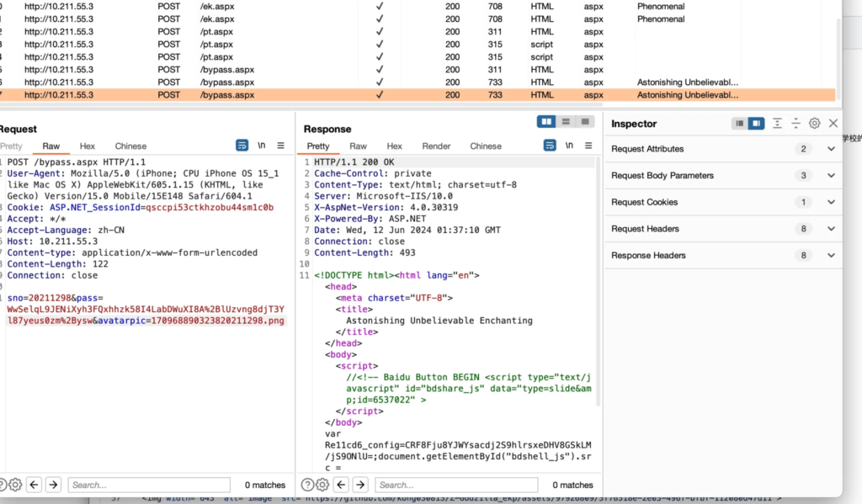This screenshot has width=862, height=504.
Task: Switch to tabbed layout view
Action: click(x=585, y=121)
